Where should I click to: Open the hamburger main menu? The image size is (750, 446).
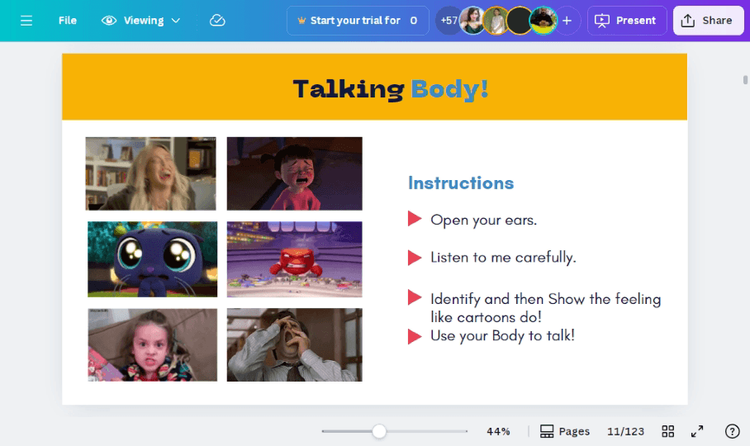[26, 21]
